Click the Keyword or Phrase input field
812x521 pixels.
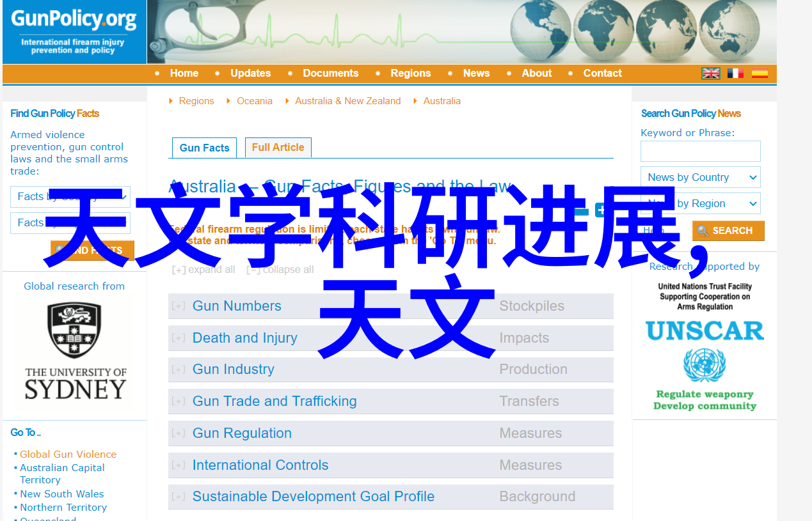700,152
